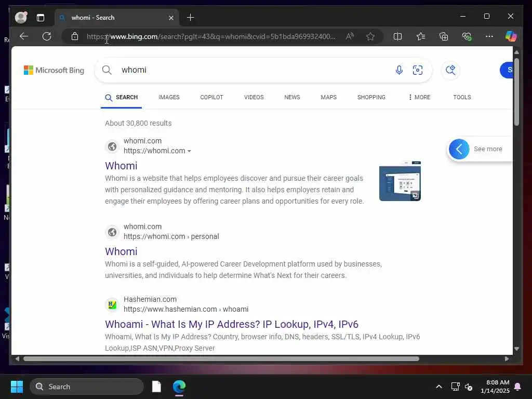Open 'Whoami - What Is My IP Address?' link
The height and width of the screenshot is (399, 532).
[232, 324]
